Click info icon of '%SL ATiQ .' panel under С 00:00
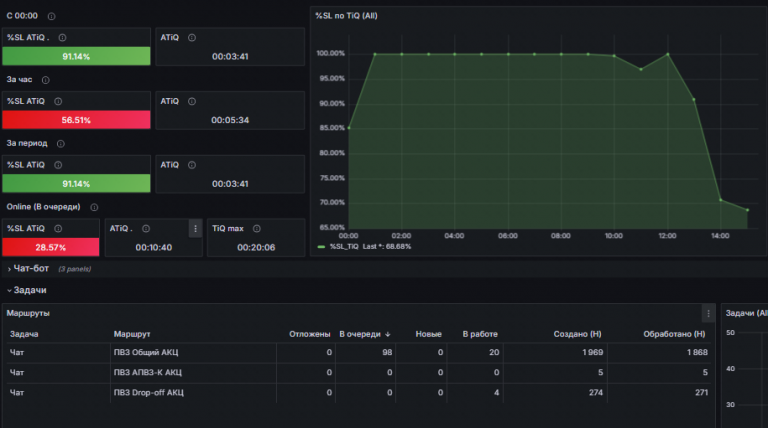Screen dimensions: 768x428 pyautogui.click(x=62, y=38)
